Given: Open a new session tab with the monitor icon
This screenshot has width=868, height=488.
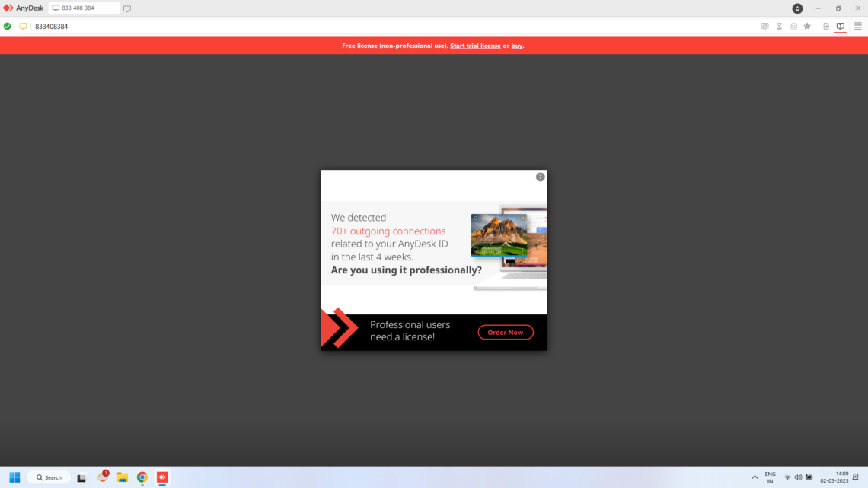Looking at the screenshot, I should point(126,8).
